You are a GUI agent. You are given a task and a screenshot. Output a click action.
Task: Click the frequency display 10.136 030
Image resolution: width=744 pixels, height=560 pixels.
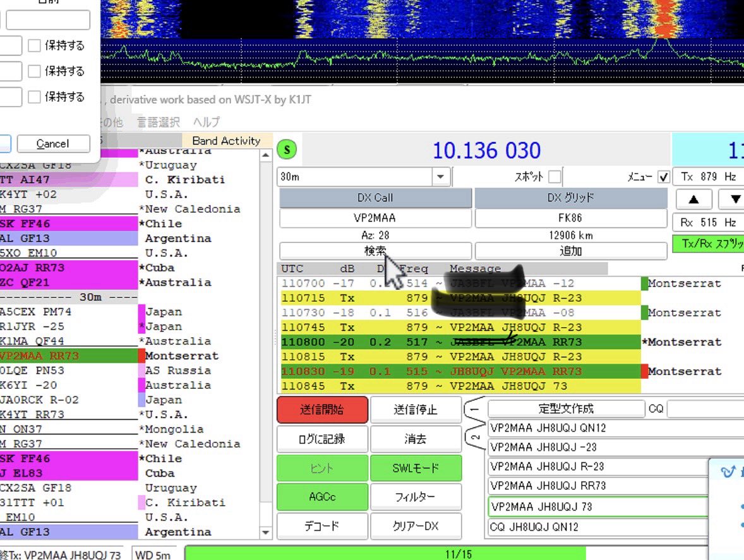(x=486, y=150)
